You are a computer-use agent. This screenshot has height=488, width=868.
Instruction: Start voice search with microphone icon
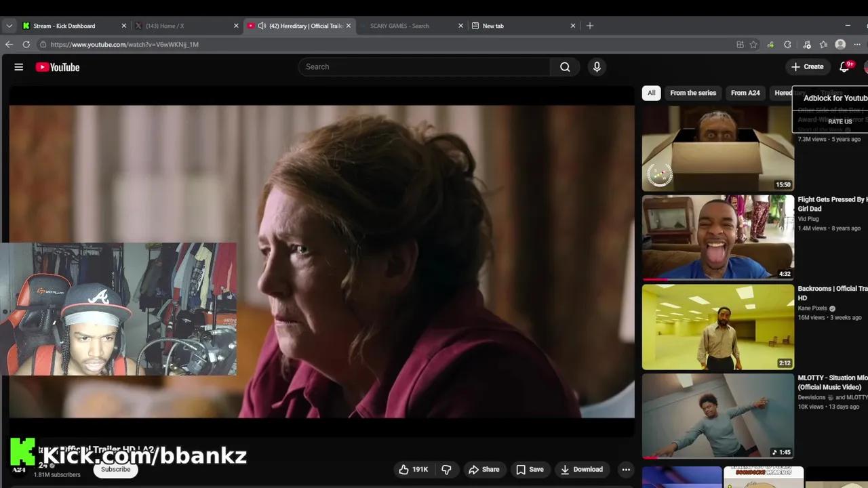tap(597, 67)
